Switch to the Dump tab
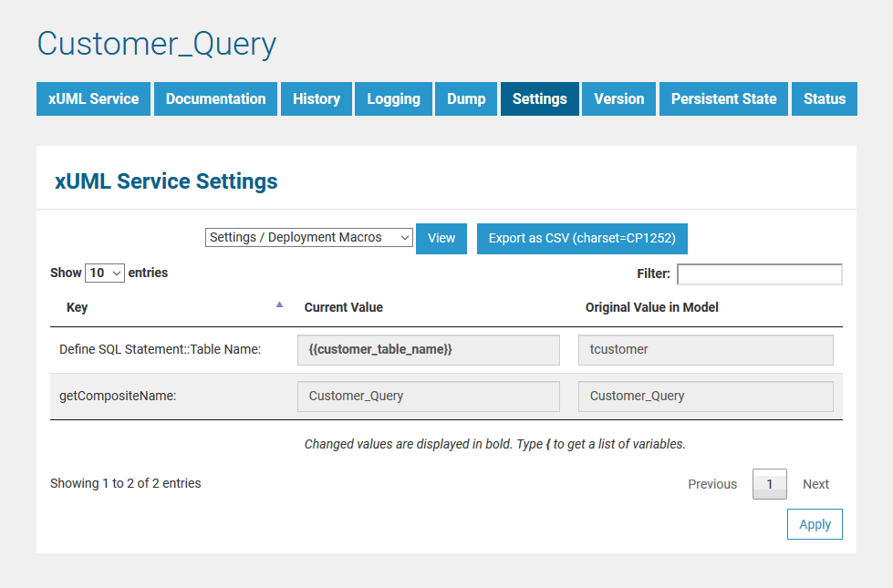Image resolution: width=893 pixels, height=588 pixels. [465, 98]
